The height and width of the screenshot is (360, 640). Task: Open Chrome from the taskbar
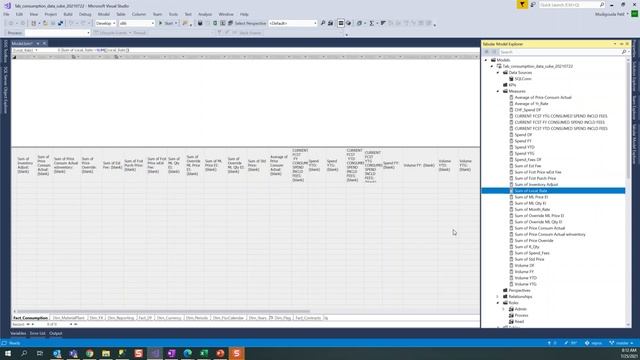[89, 353]
